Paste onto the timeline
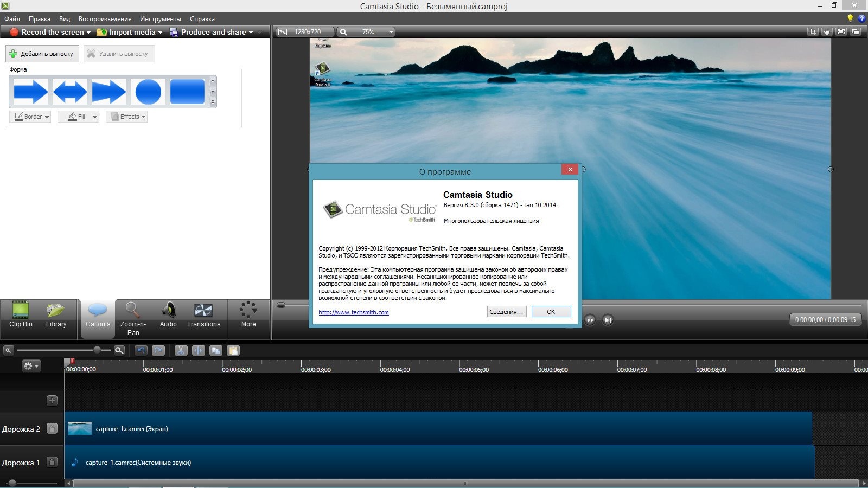868x488 pixels. (x=233, y=350)
